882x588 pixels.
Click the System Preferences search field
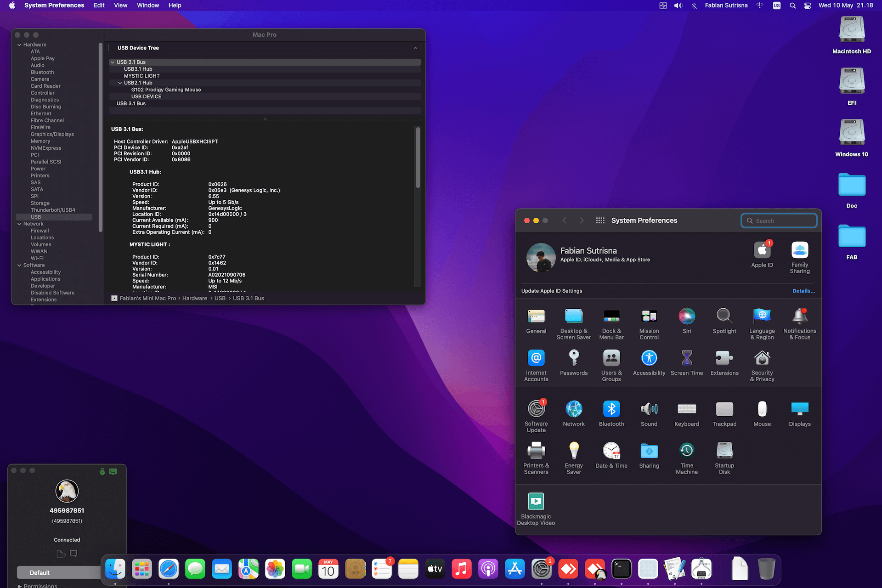coord(779,220)
